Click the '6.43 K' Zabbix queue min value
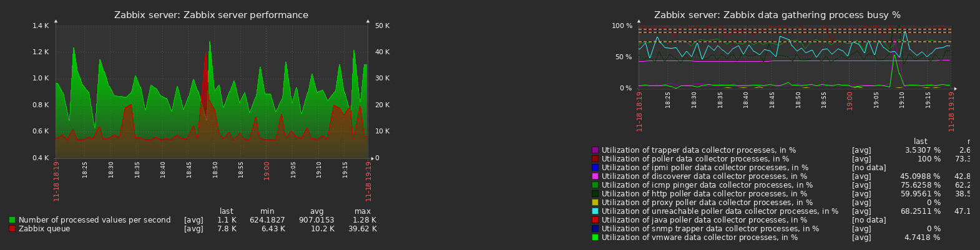 click(x=273, y=229)
